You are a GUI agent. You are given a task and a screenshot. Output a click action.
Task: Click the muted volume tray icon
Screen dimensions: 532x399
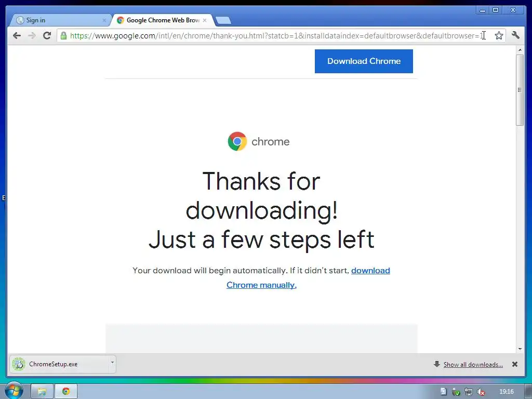pyautogui.click(x=481, y=392)
